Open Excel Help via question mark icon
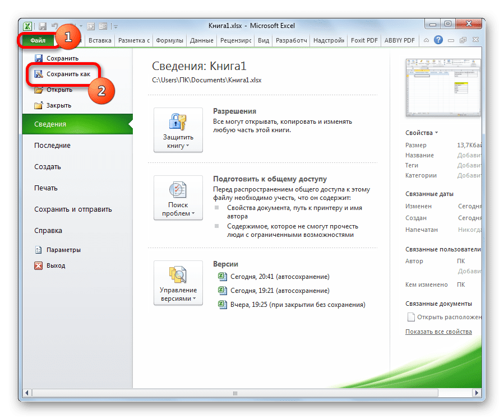Screen dimensions: 504x420 (437, 40)
